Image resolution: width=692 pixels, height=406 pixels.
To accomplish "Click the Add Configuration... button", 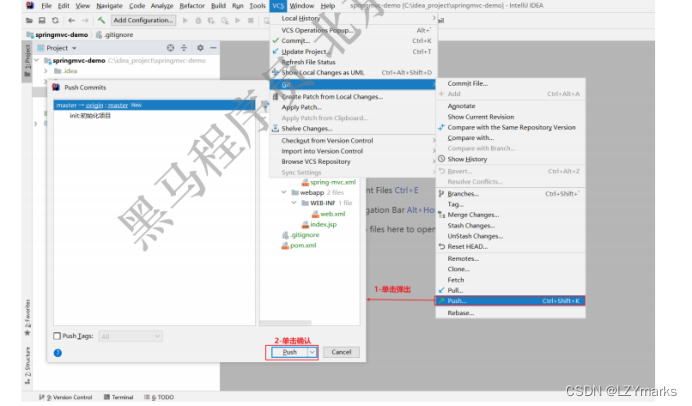I will [x=143, y=20].
